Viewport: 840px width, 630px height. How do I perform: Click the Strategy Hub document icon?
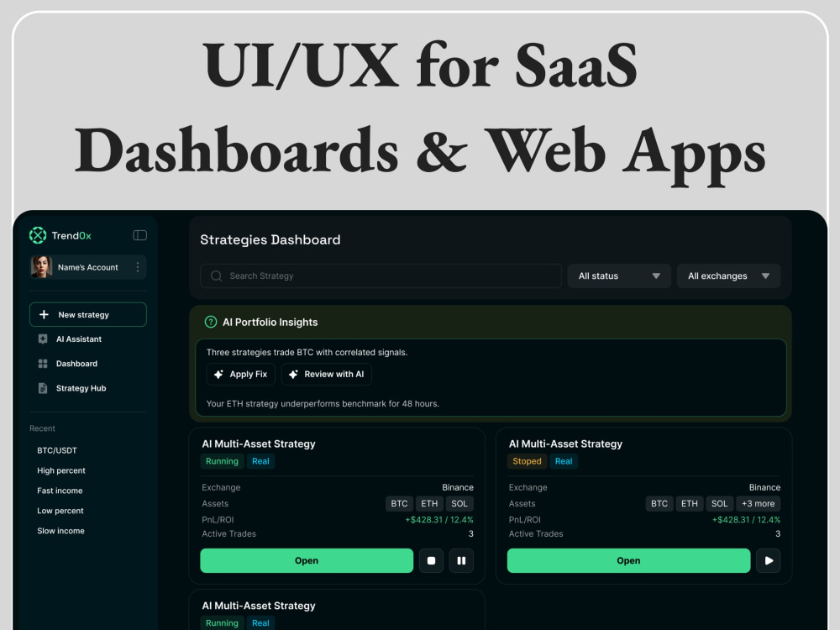coord(43,388)
